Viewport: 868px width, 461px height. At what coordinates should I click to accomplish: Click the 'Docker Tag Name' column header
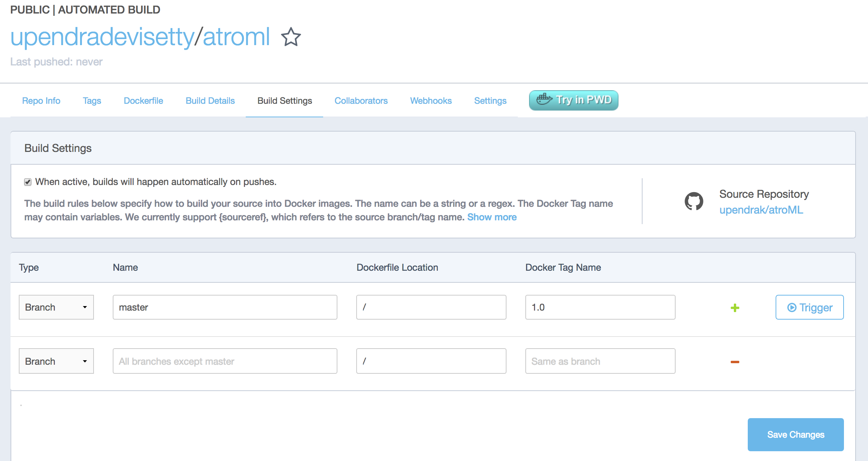tap(563, 267)
